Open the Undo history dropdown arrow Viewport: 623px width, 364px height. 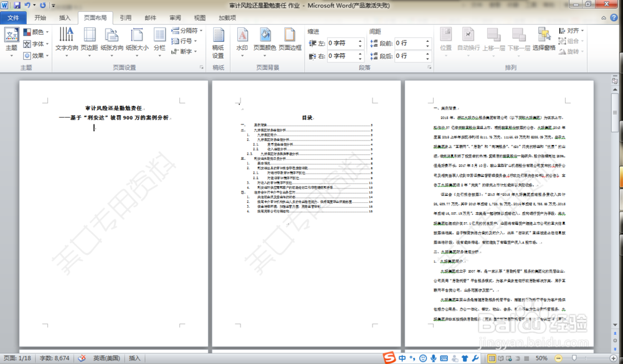(x=34, y=5)
